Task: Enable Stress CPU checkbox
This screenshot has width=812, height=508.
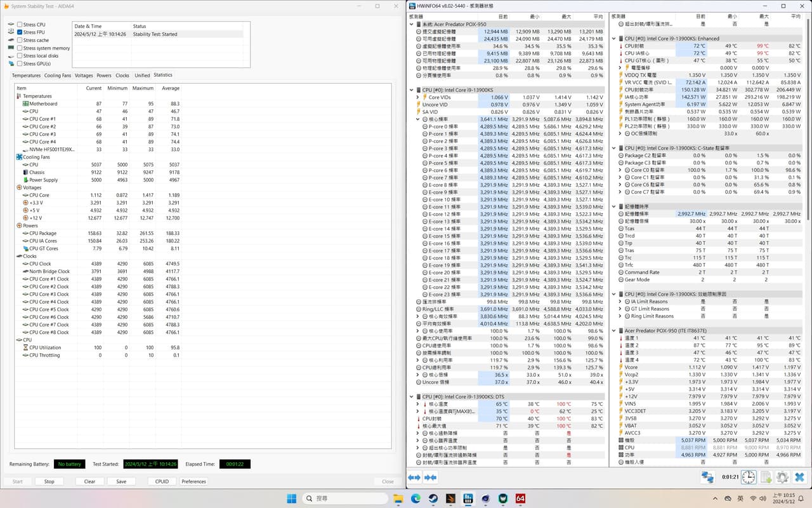Action: click(x=20, y=25)
